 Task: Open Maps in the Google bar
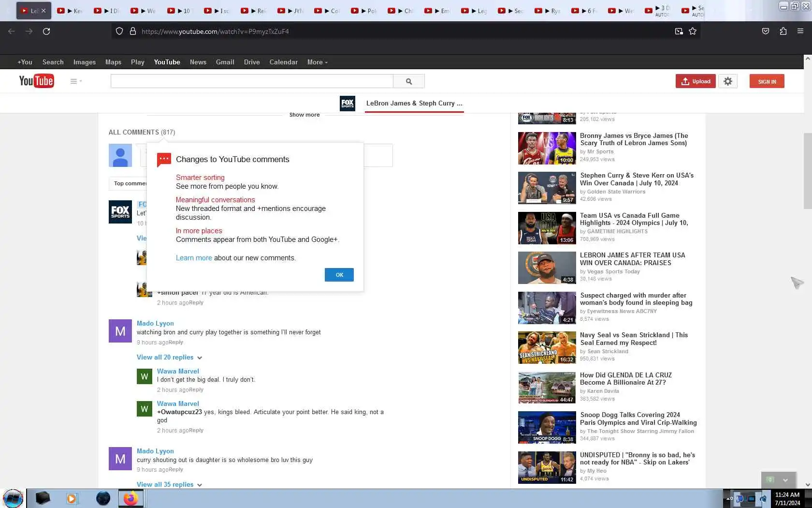pyautogui.click(x=113, y=62)
